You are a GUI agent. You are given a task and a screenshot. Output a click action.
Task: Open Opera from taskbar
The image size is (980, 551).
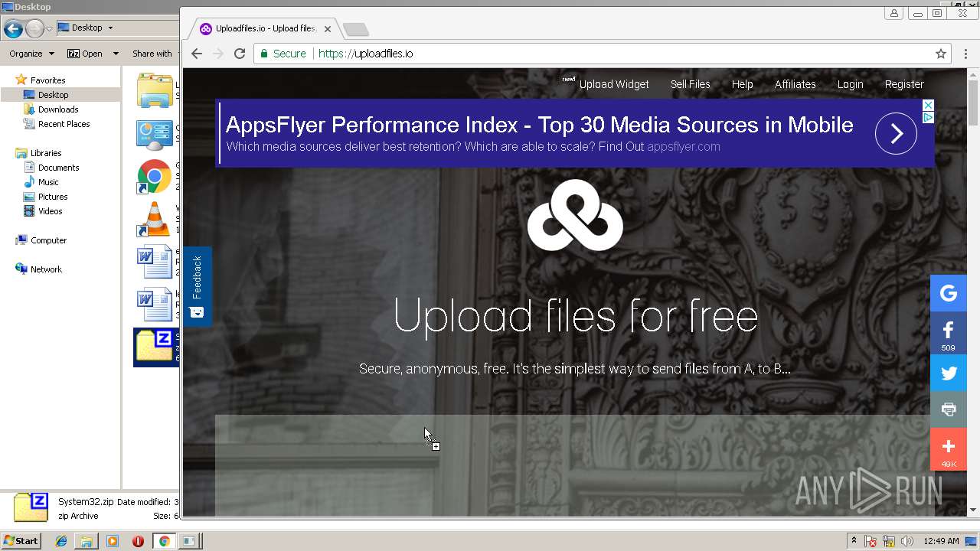point(138,541)
